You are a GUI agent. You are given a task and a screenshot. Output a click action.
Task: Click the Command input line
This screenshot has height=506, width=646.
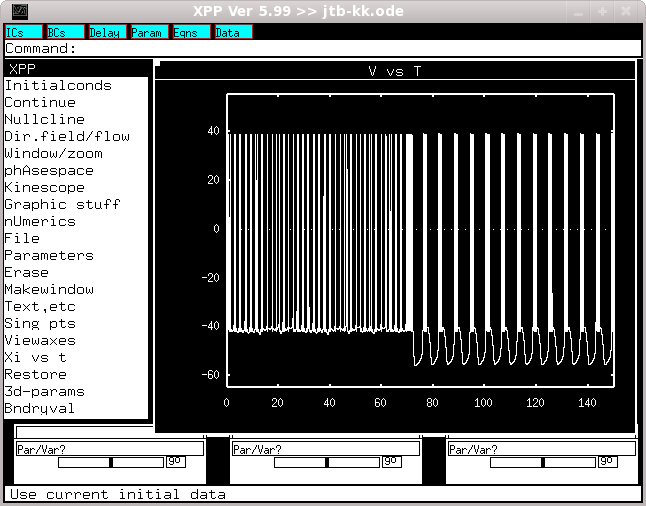(323, 48)
